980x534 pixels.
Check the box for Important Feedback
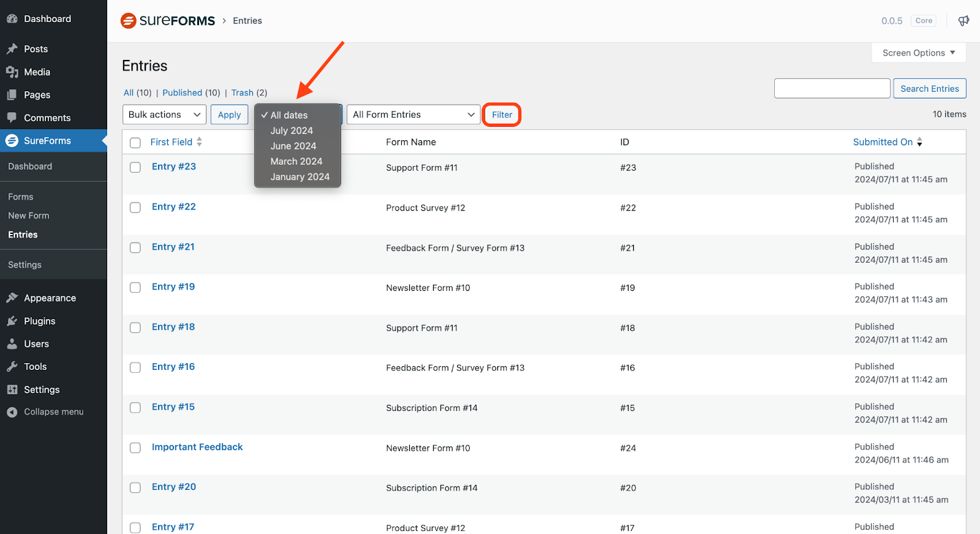coord(135,448)
